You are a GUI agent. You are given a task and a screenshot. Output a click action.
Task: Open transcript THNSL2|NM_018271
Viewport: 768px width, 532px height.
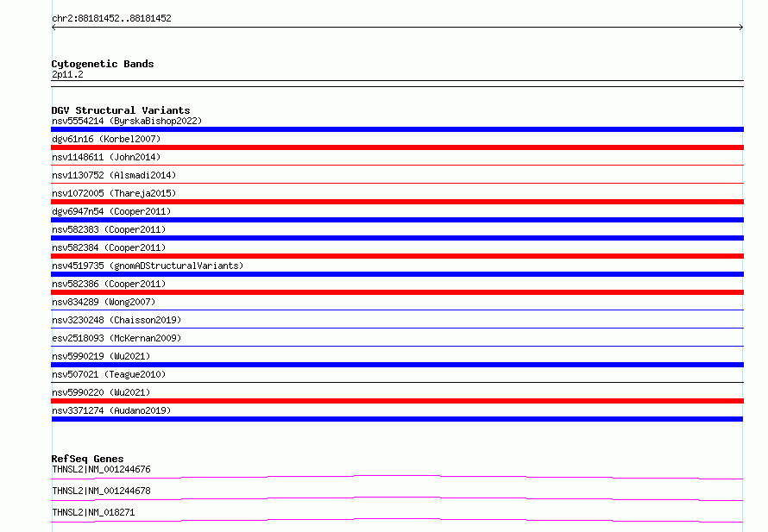coord(93,512)
